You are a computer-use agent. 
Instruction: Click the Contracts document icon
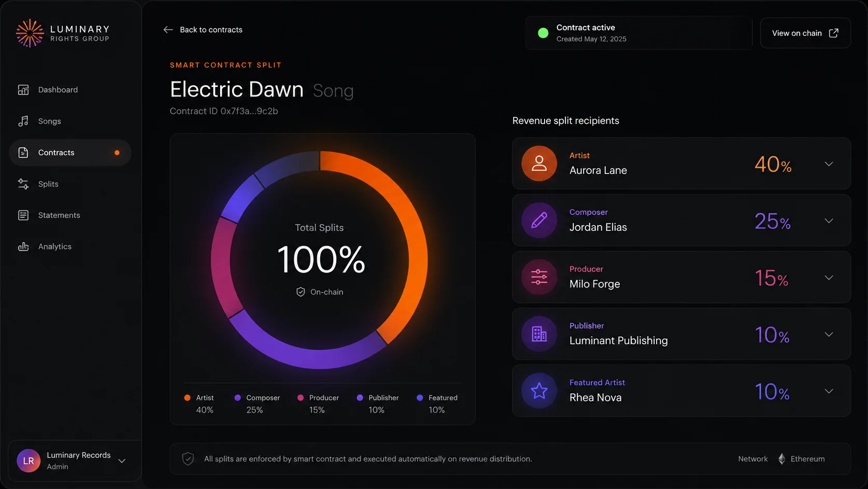(x=23, y=153)
